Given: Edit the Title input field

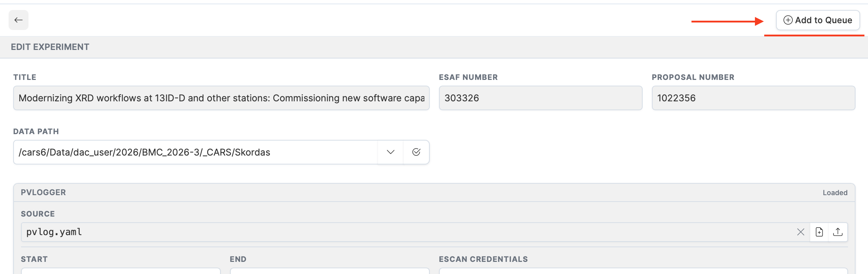Looking at the screenshot, I should tap(221, 98).
